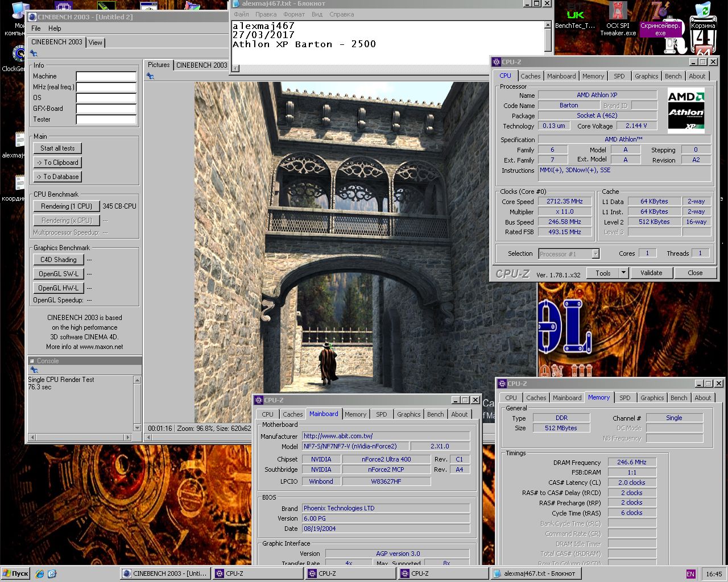
Task: Launch Internet Explorer from quick launch
Action: [x=39, y=573]
